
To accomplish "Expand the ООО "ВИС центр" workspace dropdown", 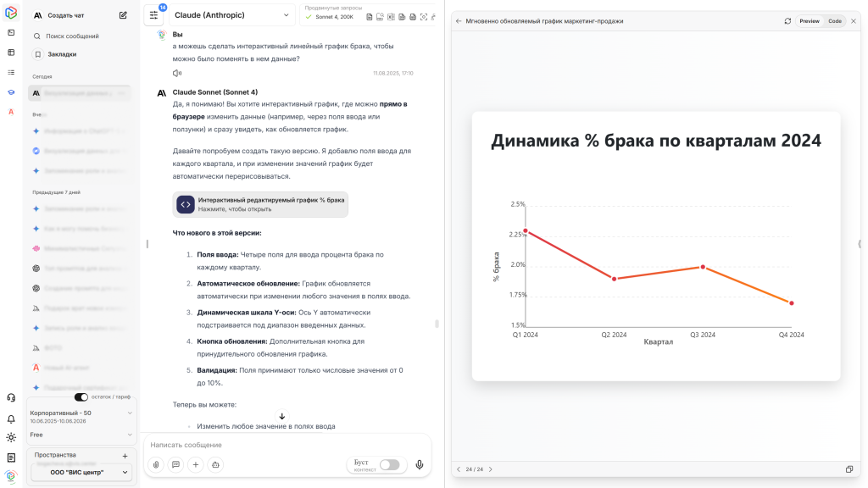I will 81,471.
